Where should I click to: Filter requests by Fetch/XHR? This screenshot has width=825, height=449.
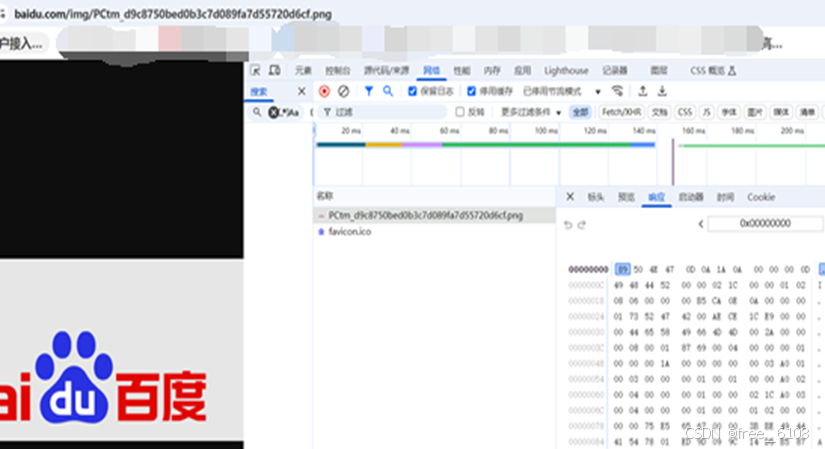(621, 112)
